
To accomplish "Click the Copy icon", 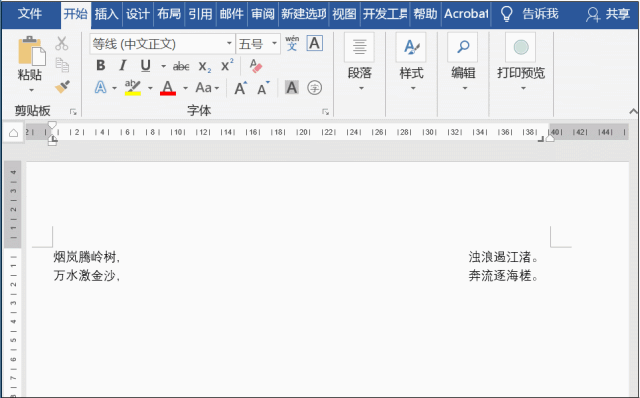I will click(62, 64).
